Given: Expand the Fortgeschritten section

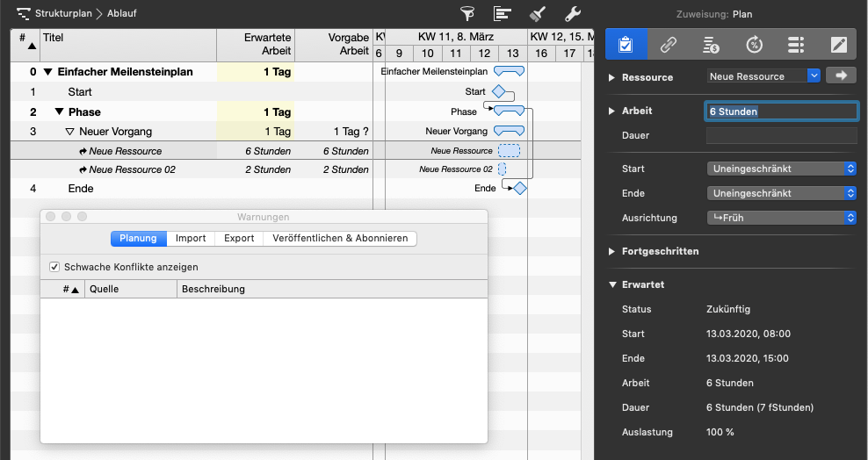Looking at the screenshot, I should [611, 251].
